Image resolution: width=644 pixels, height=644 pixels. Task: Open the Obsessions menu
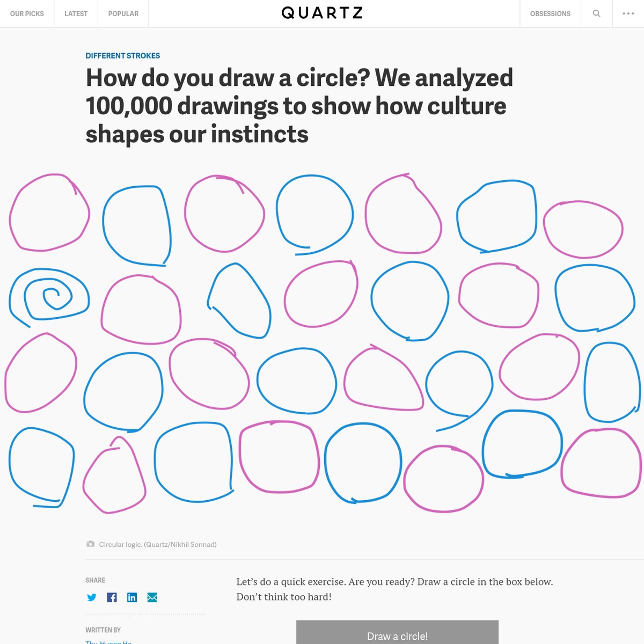click(x=550, y=13)
